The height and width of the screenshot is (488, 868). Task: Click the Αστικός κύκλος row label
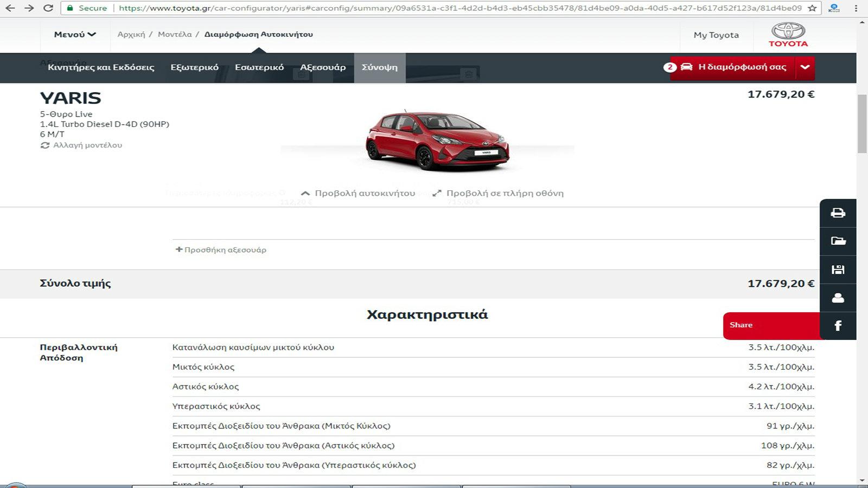tap(206, 387)
